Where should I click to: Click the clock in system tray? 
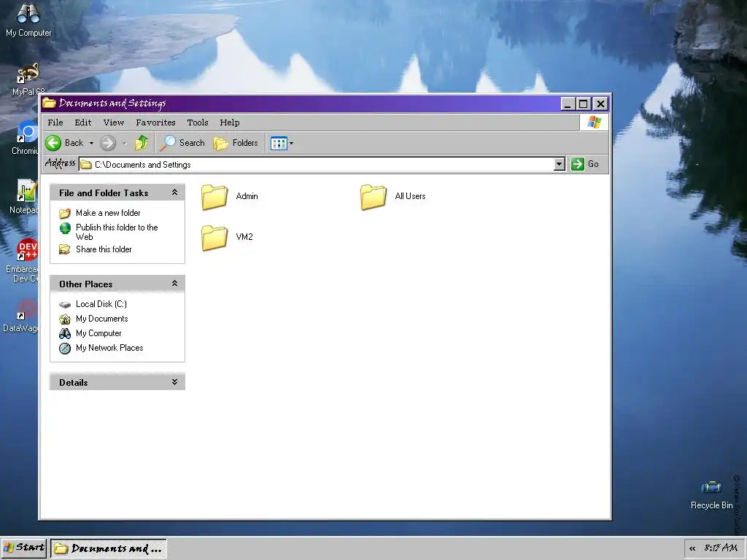[721, 548]
